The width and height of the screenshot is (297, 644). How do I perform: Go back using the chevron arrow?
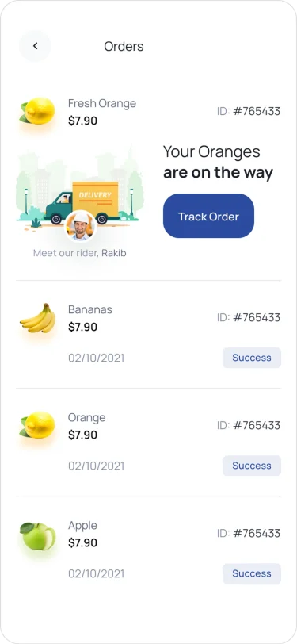(x=35, y=46)
